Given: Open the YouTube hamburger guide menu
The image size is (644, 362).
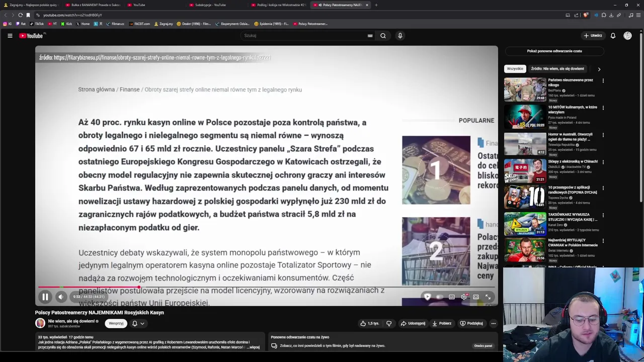Looking at the screenshot, I should coord(10,36).
